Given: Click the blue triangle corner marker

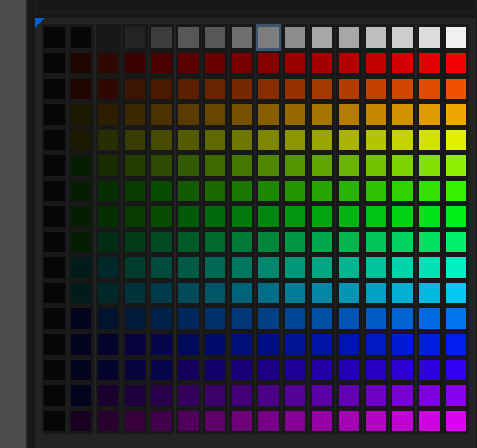Looking at the screenshot, I should click(x=38, y=21).
